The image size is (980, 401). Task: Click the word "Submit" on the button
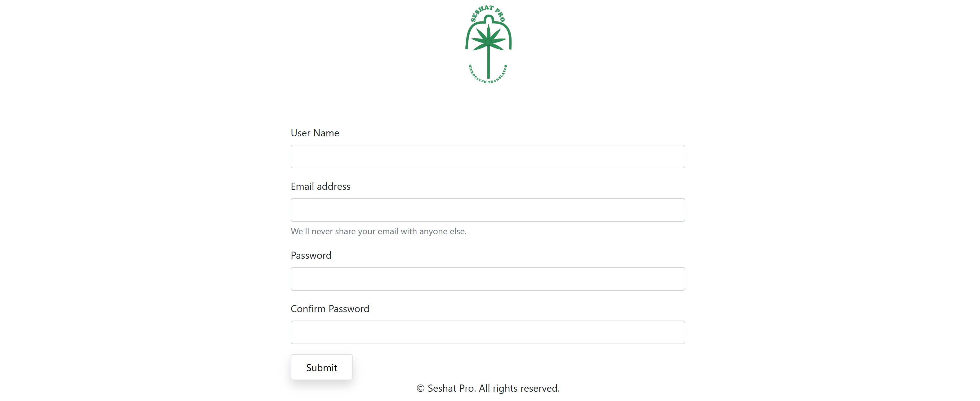321,367
